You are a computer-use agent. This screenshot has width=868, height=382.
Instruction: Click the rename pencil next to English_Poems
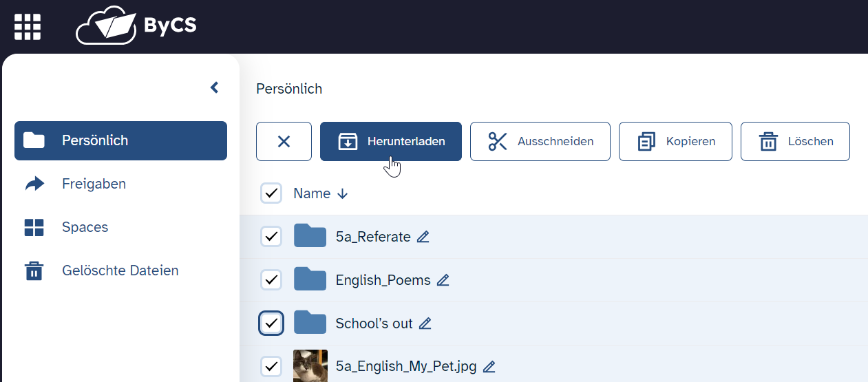tap(443, 280)
